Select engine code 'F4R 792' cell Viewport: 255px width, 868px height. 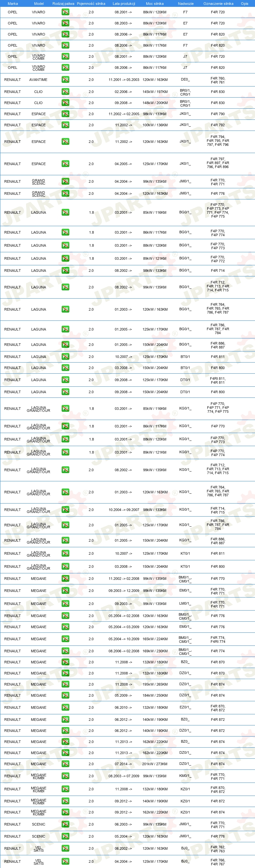click(x=217, y=125)
